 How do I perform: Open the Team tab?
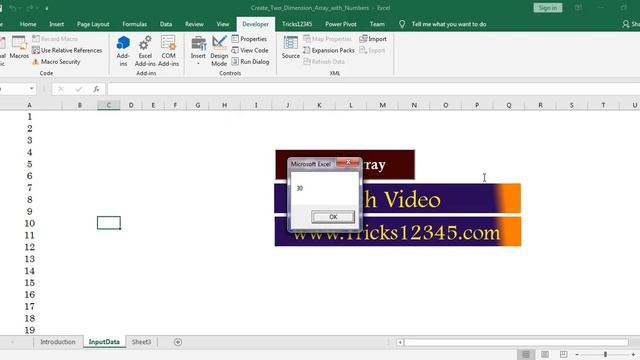pos(377,24)
